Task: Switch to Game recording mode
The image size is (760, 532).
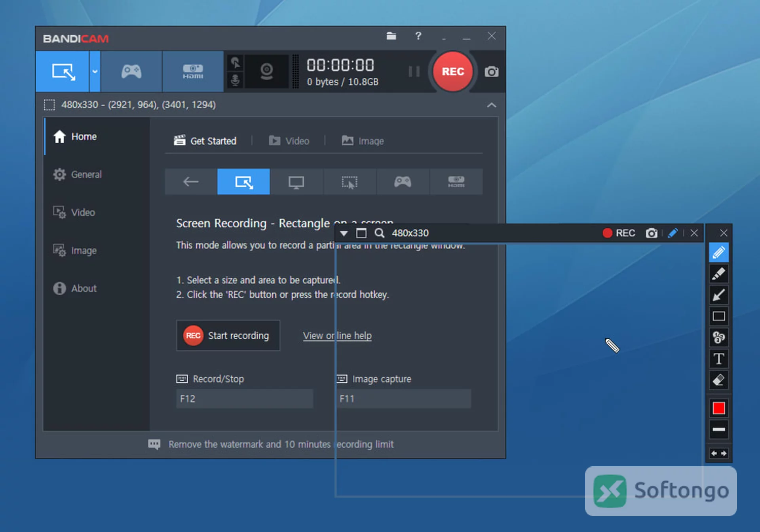Action: tap(131, 72)
